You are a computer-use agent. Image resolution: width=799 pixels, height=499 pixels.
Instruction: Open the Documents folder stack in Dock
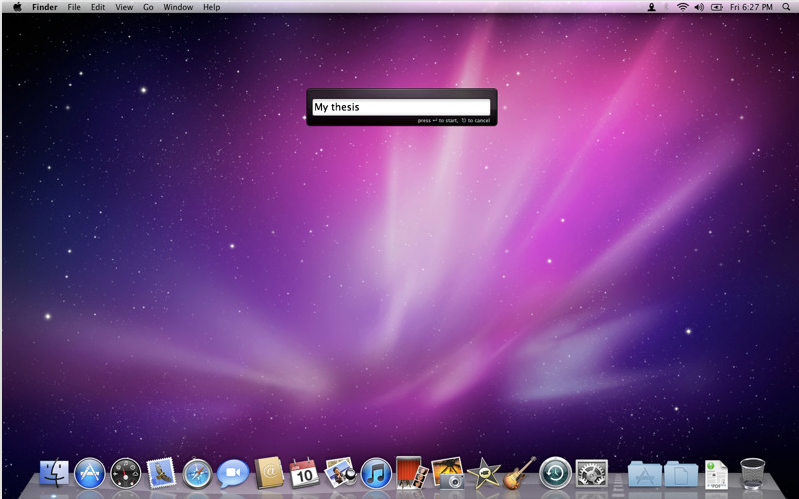[681, 474]
